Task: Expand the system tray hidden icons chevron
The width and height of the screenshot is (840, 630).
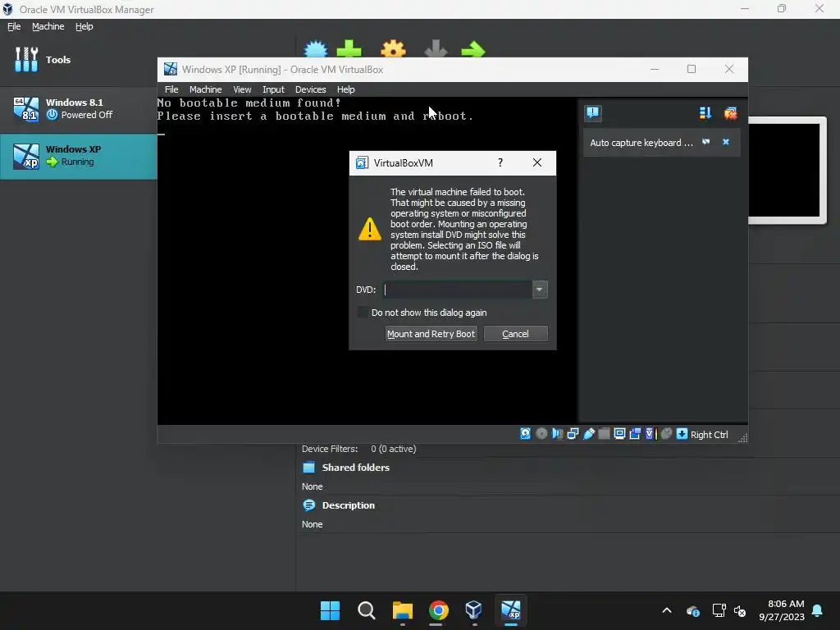Action: pos(667,610)
